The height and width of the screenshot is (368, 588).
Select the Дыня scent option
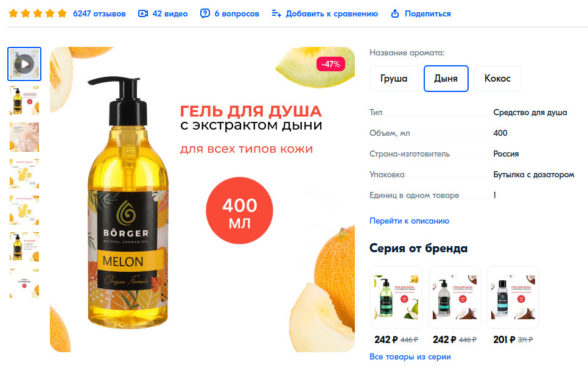tap(446, 79)
